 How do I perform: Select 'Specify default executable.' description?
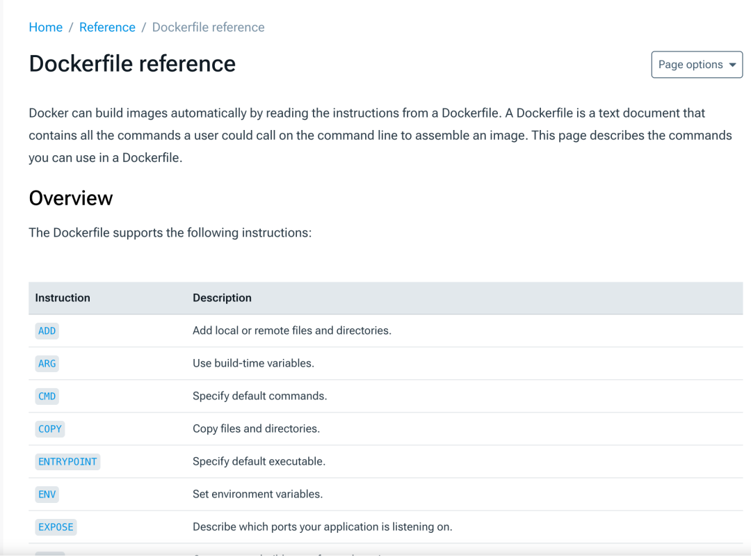(259, 461)
